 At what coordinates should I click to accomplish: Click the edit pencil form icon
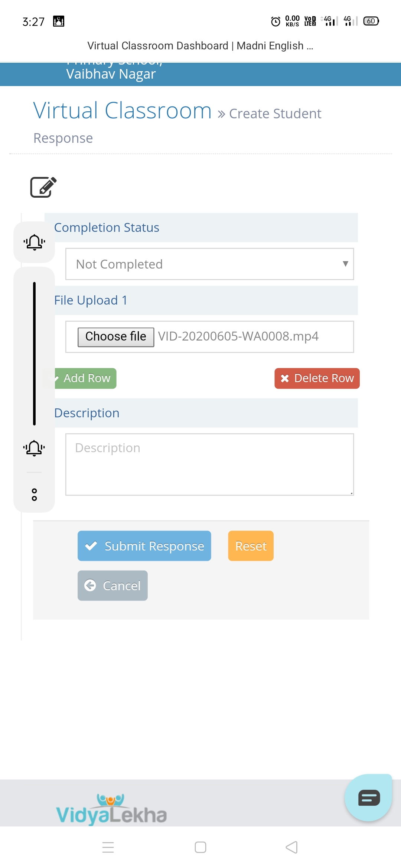coord(43,187)
